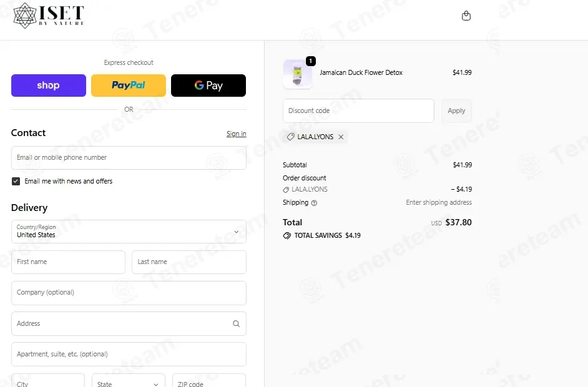588x387 pixels.
Task: Click the Total Savings tag icon
Action: (x=287, y=235)
